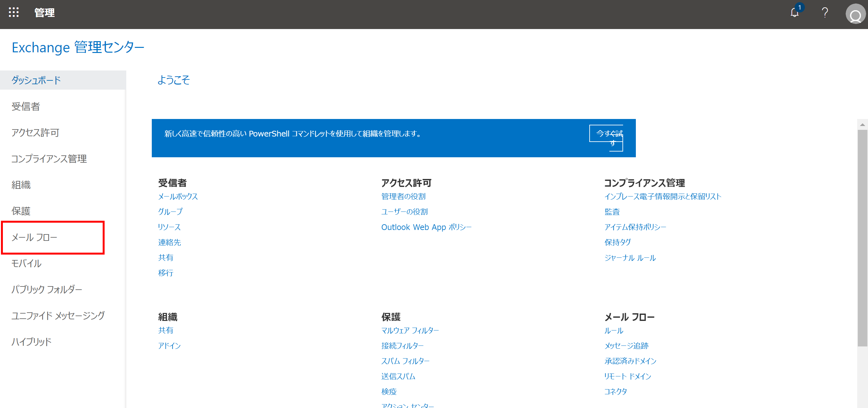
Task: Click the メッセージ追跡 link
Action: (626, 345)
